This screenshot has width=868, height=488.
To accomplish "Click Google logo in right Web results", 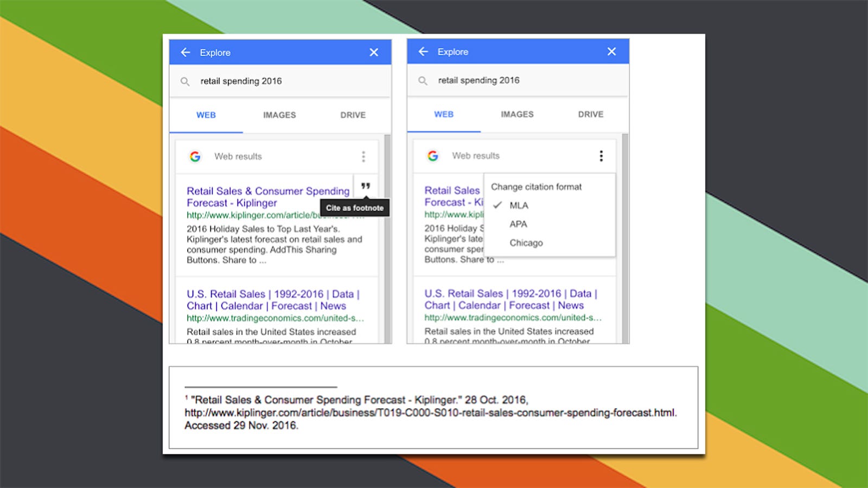I will (x=433, y=156).
